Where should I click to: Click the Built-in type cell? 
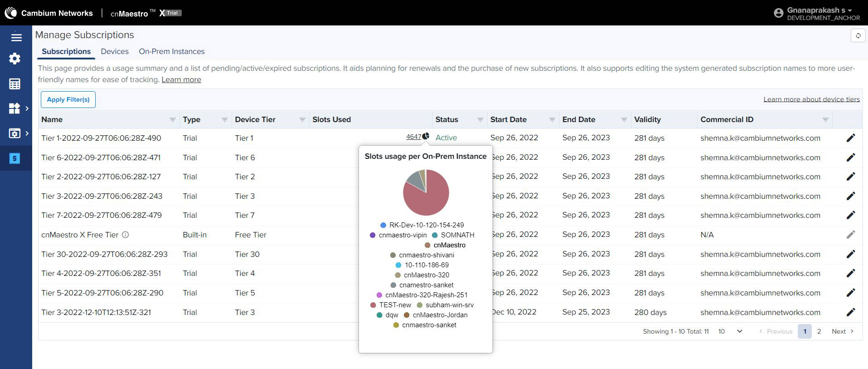[194, 235]
